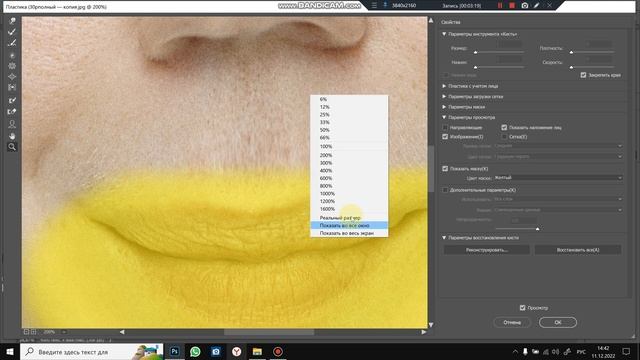Viewport: 640px width, 360px height.
Task: Select the Hand tool
Action: [x=12, y=136]
